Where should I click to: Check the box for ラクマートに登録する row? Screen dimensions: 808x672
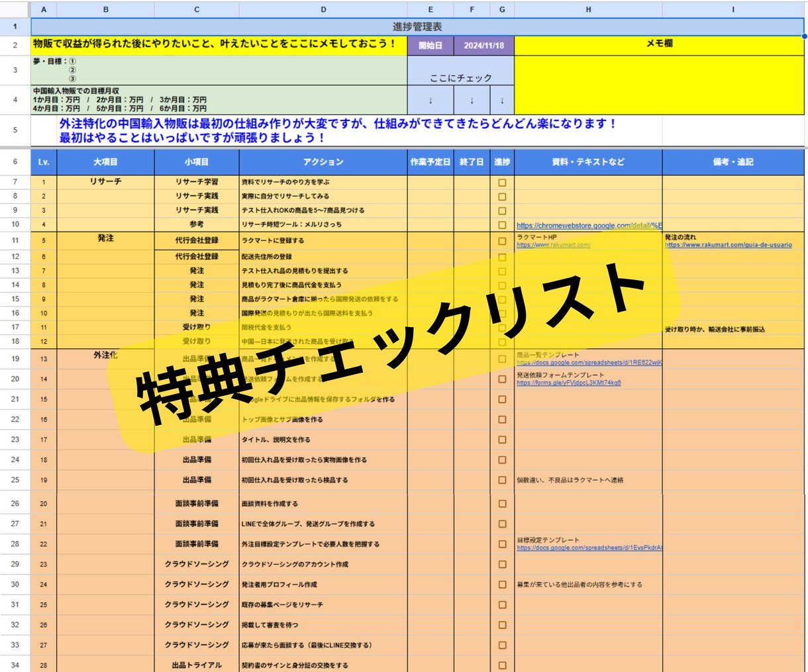point(502,241)
